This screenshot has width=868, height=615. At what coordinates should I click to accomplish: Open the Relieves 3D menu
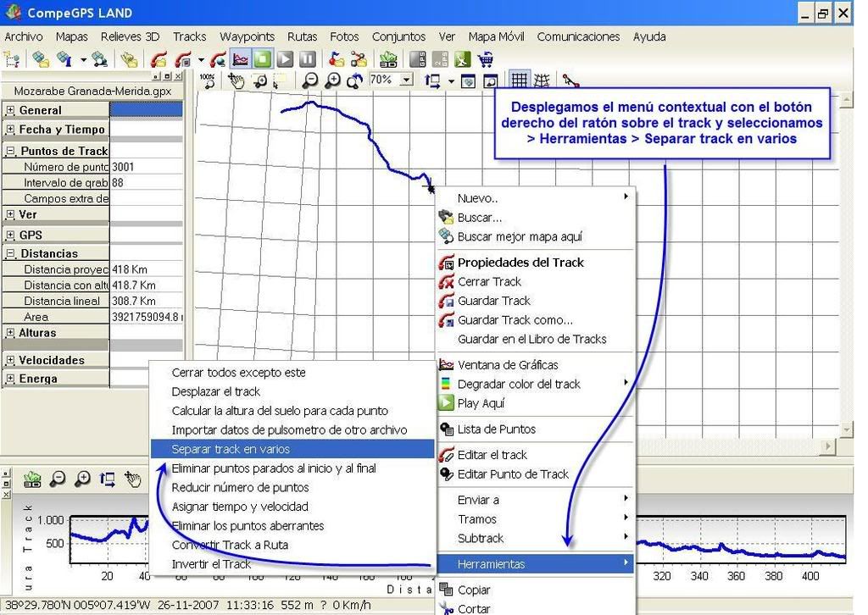[x=130, y=36]
